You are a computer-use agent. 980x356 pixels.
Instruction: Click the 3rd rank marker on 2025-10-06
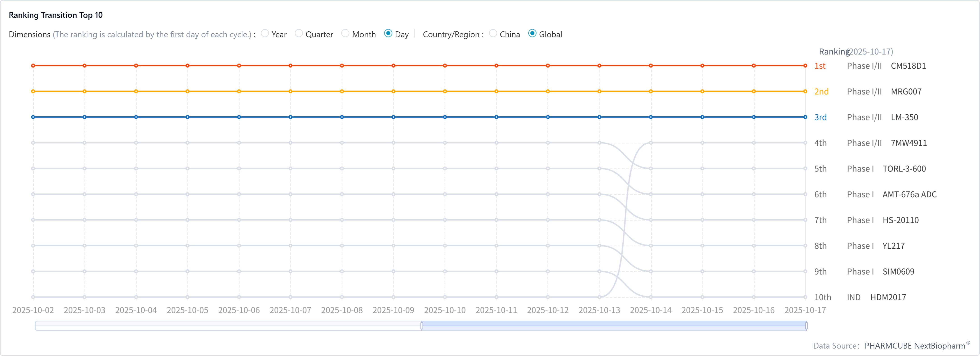[239, 117]
